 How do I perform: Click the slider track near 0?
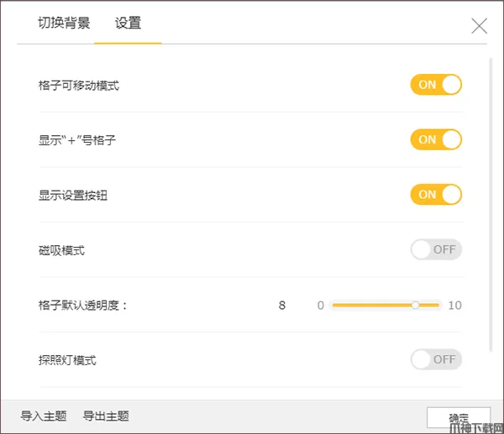pyautogui.click(x=336, y=306)
